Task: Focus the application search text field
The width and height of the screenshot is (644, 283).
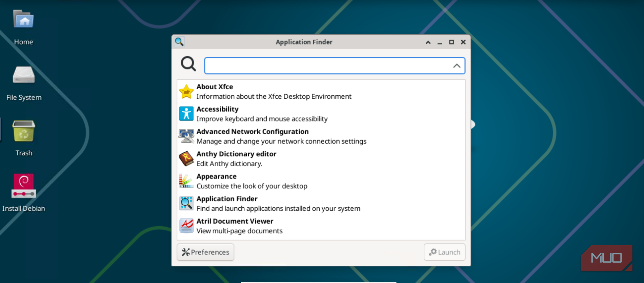Action: 335,66
